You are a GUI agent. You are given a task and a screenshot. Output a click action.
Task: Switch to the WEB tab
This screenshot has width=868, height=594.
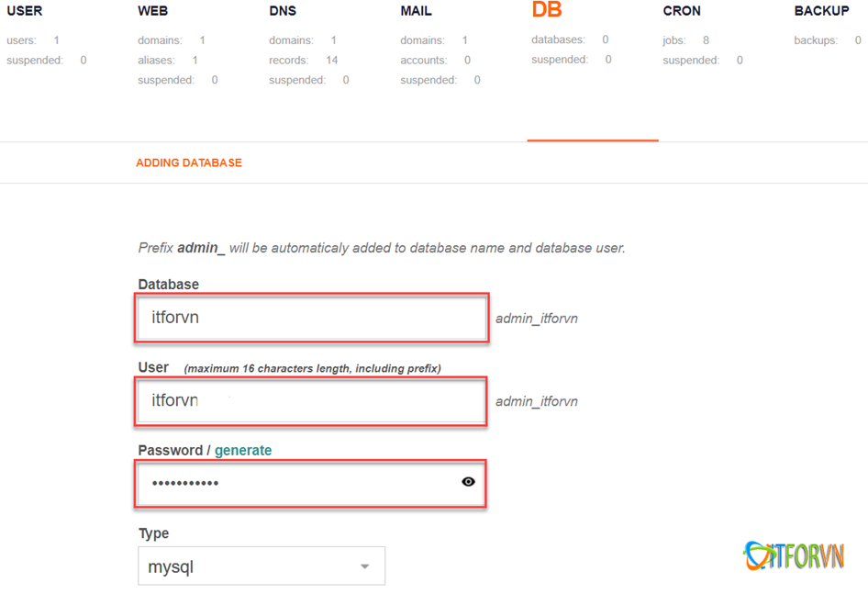pyautogui.click(x=152, y=11)
